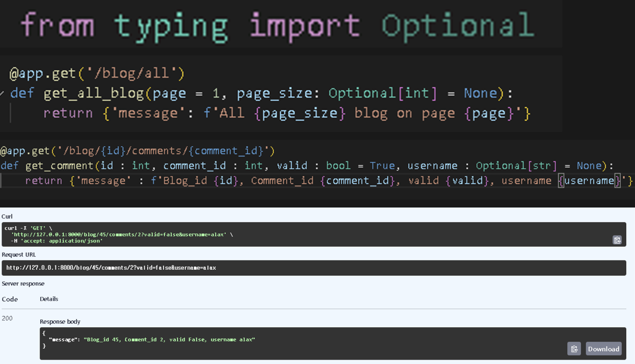The height and width of the screenshot is (364, 635).
Task: Click the Details column header
Action: 49,299
